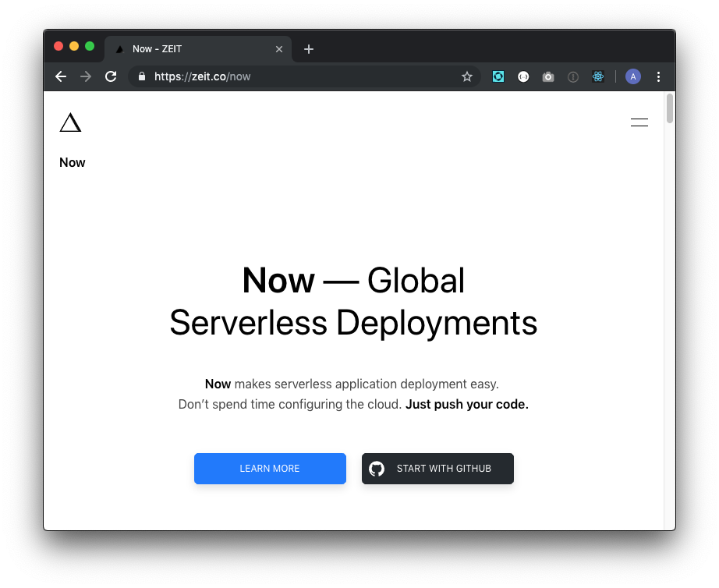Viewport: 719px width, 588px height.
Task: Click the browser back arrow
Action: [x=61, y=76]
